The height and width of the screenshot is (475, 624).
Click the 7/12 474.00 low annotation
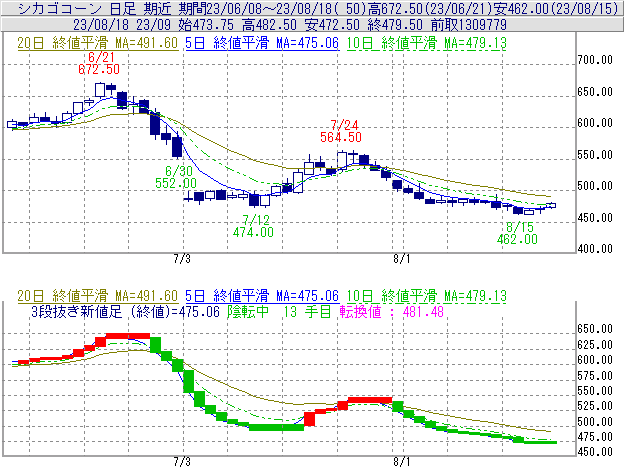point(254,226)
